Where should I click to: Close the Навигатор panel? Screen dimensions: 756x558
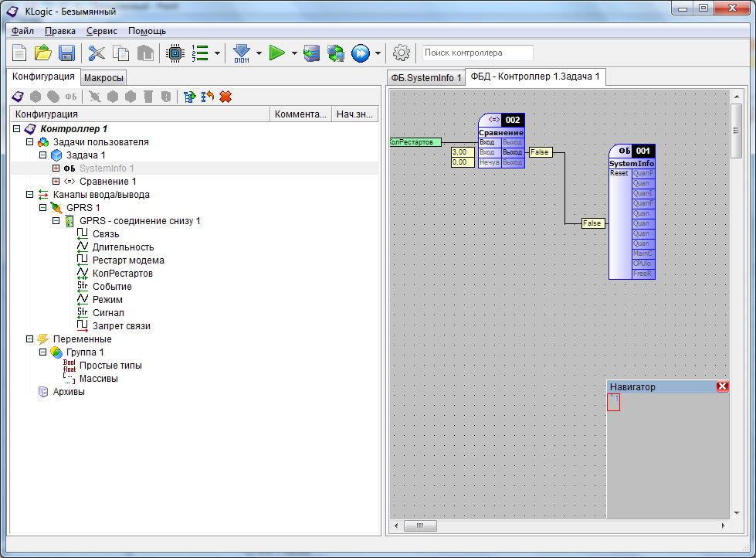click(722, 386)
